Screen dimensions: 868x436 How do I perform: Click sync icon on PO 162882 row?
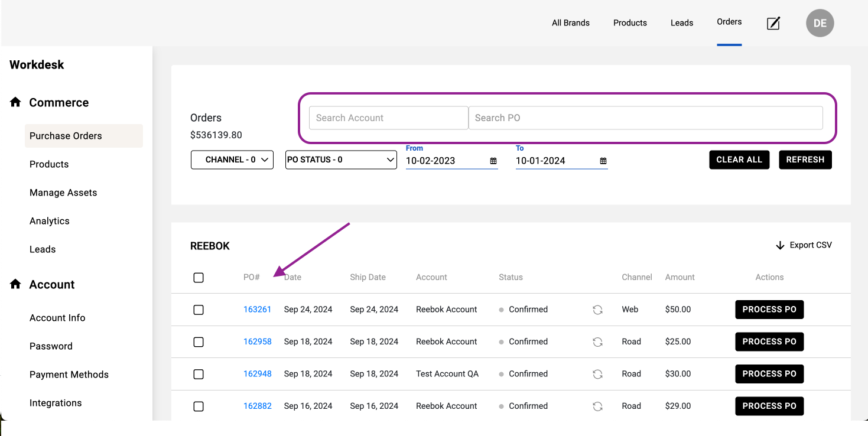point(597,406)
